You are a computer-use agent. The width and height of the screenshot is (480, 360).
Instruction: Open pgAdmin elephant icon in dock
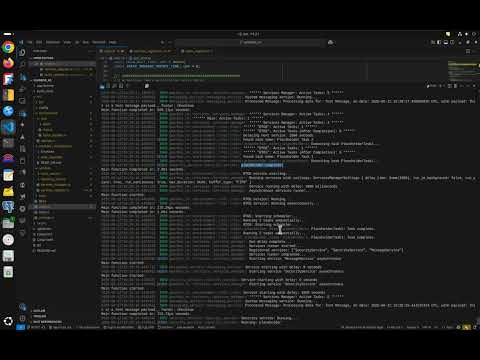coord(8,207)
